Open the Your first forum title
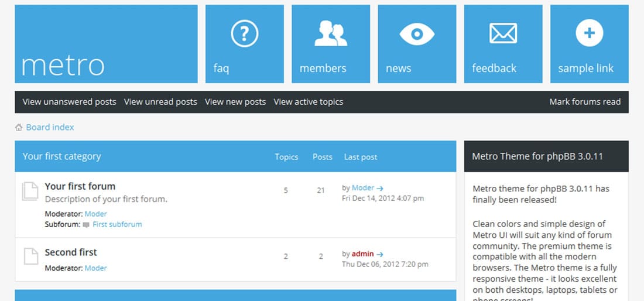 [x=80, y=186]
